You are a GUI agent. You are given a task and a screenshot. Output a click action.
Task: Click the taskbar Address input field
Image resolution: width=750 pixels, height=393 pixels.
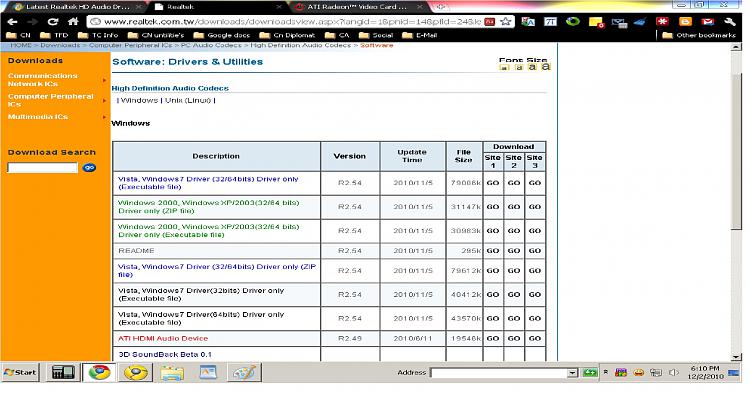pyautogui.click(x=498, y=373)
